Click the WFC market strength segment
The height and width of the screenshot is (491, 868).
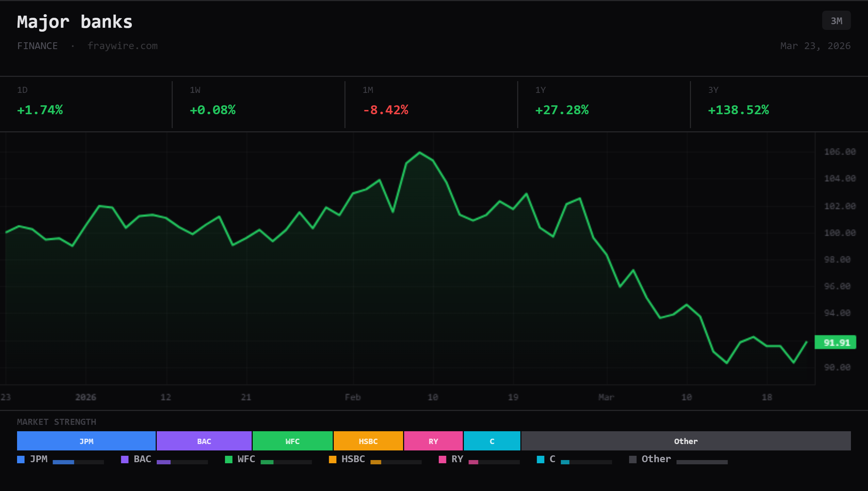(x=292, y=441)
